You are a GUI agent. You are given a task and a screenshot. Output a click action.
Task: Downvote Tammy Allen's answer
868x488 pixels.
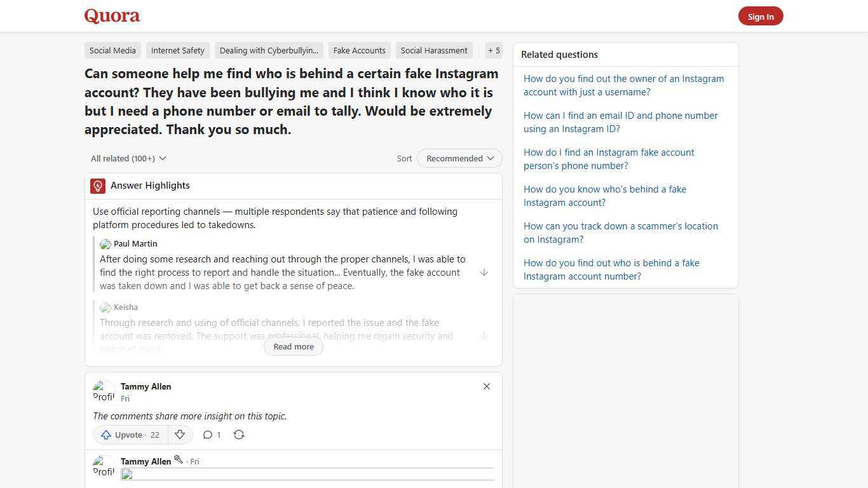180,435
